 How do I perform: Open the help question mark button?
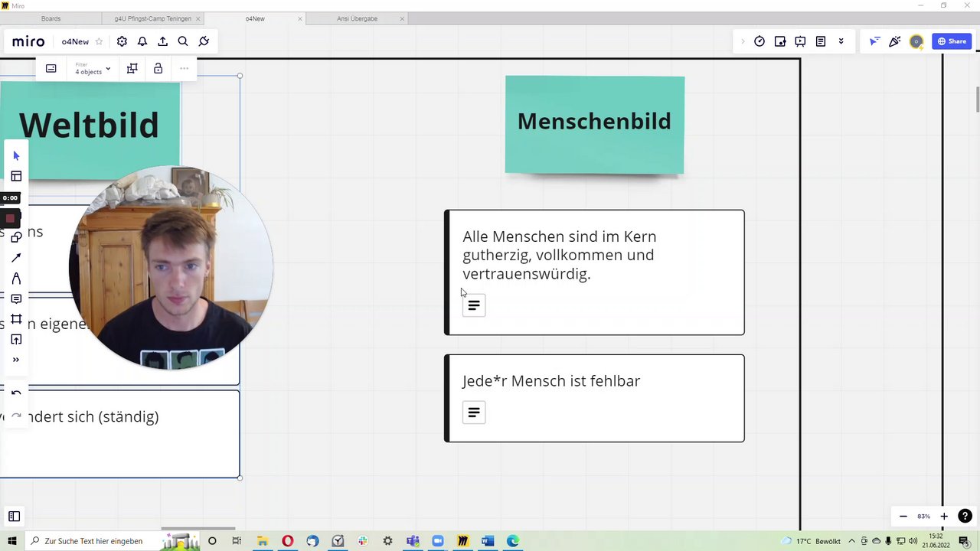965,517
